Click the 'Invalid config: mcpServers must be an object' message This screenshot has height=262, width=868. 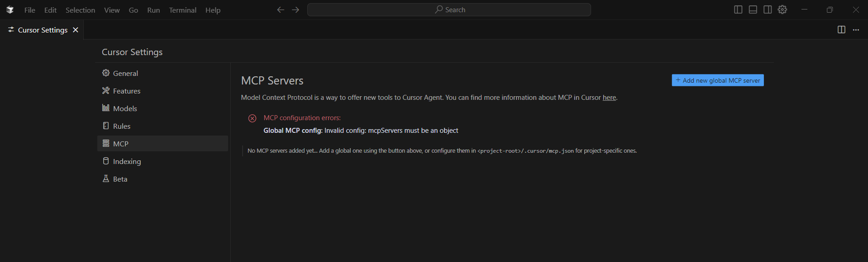tap(391, 131)
